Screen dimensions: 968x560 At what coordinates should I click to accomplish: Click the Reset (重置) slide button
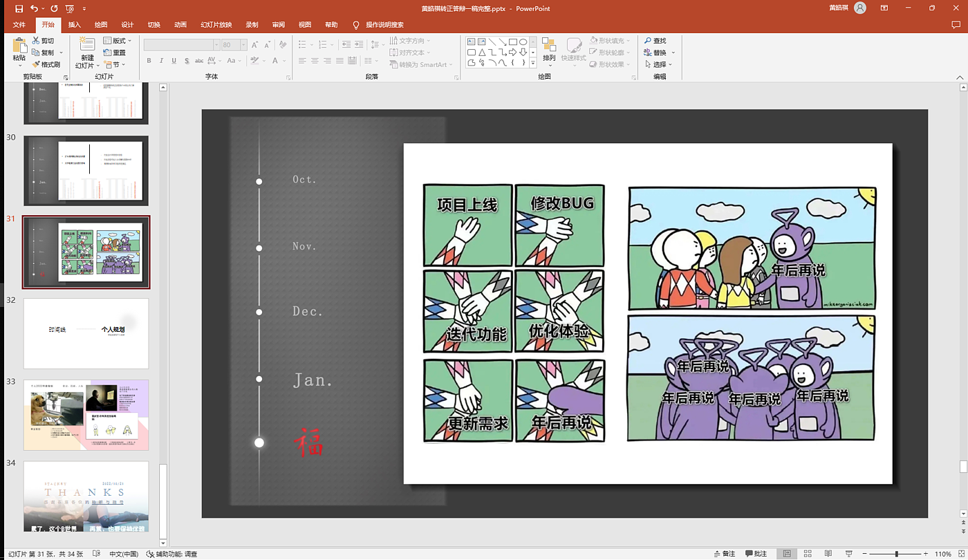tap(115, 53)
